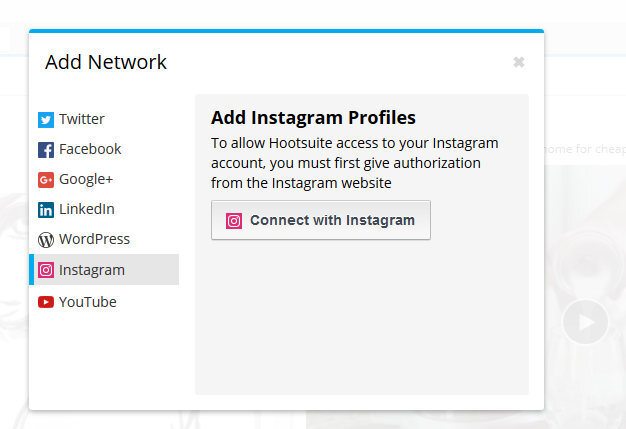Click the Add Instagram Profiles heading

pyautogui.click(x=313, y=118)
